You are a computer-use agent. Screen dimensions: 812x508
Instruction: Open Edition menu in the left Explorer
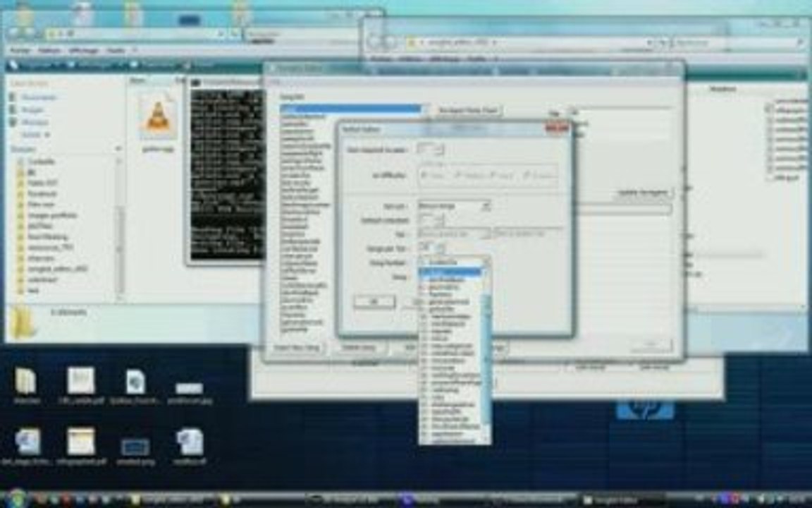(49, 50)
